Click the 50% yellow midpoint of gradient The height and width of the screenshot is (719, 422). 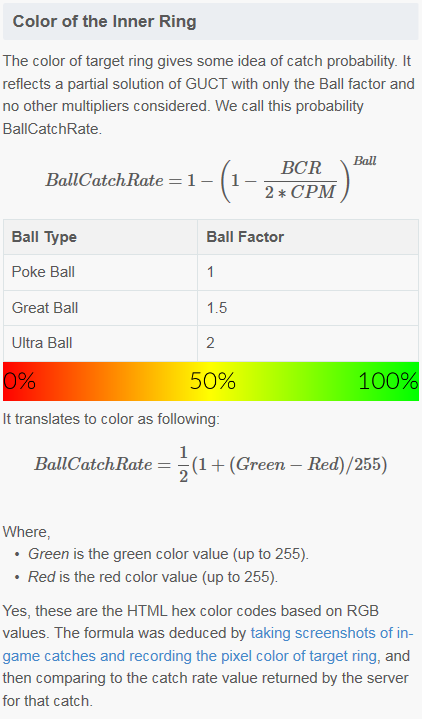pyautogui.click(x=213, y=381)
